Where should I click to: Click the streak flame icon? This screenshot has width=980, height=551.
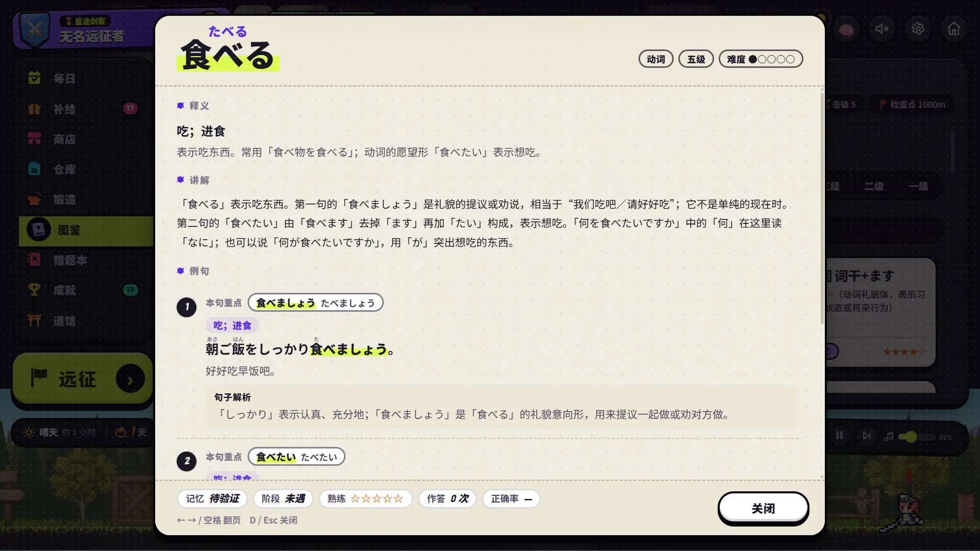point(120,432)
